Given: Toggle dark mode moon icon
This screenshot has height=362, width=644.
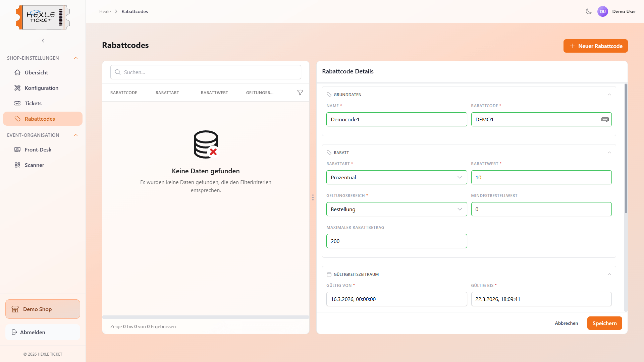Looking at the screenshot, I should click(588, 11).
